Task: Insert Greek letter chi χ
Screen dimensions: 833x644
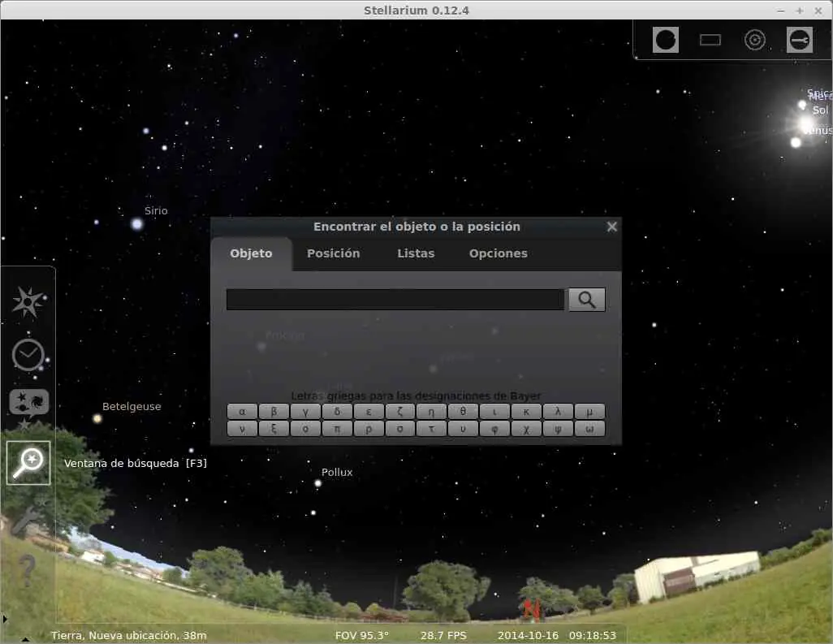Action: [x=526, y=429]
